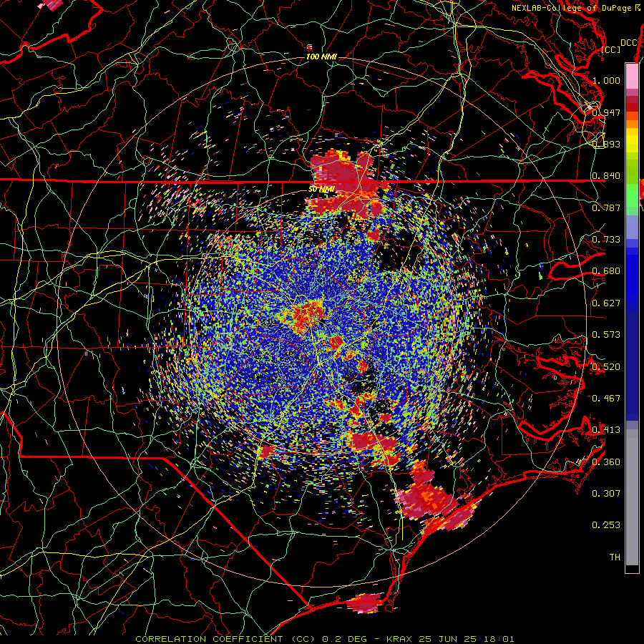Click the gray segment of the color bar

632,496
